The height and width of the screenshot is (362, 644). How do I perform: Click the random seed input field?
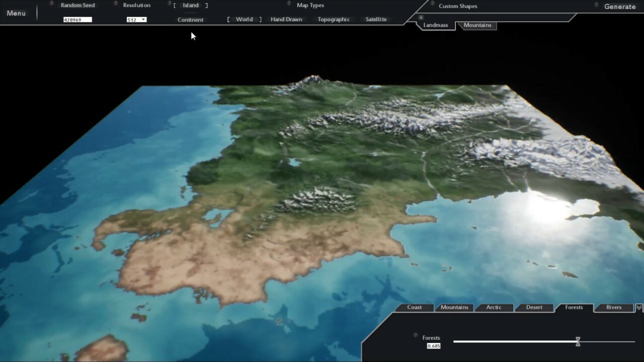coord(77,19)
